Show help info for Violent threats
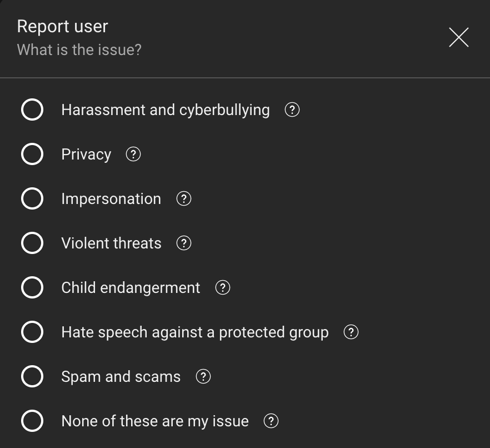490x448 pixels. [183, 243]
